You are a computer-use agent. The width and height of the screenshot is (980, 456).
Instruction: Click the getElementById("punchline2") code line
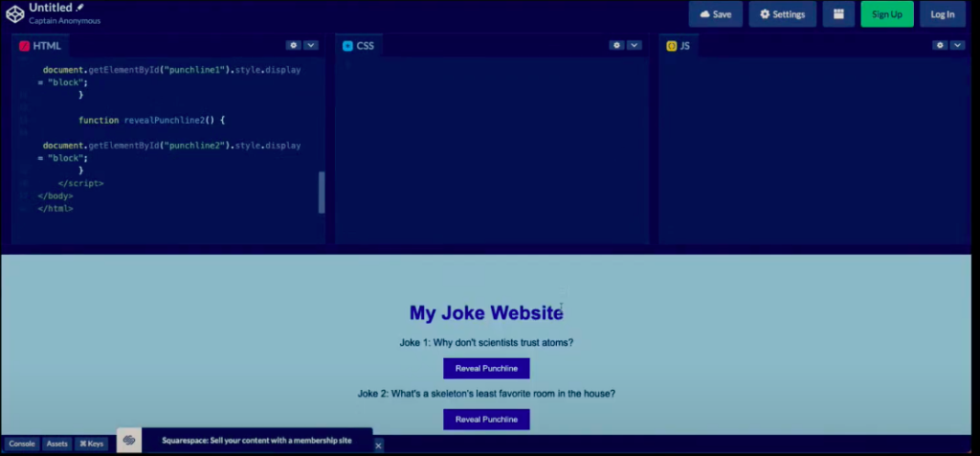(x=172, y=146)
